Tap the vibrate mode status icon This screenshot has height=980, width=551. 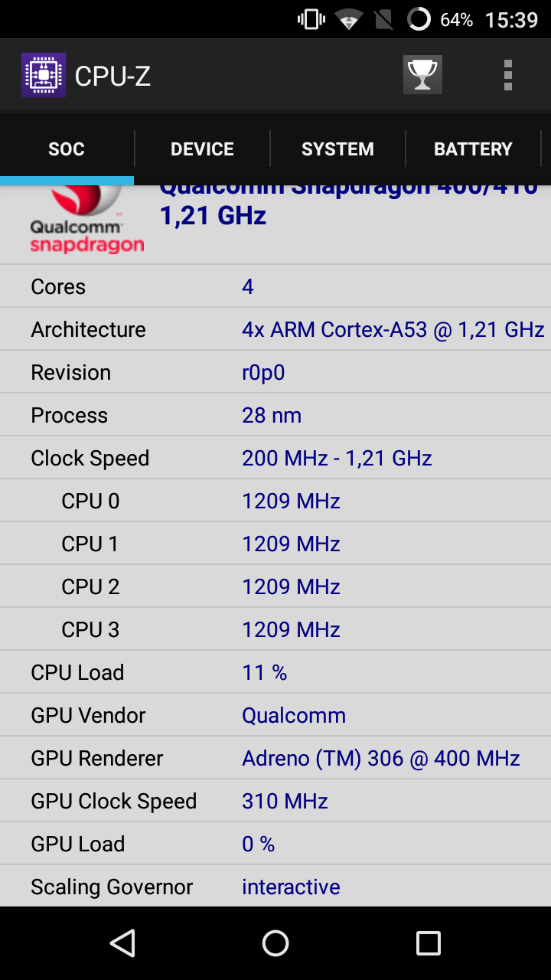pos(311,19)
